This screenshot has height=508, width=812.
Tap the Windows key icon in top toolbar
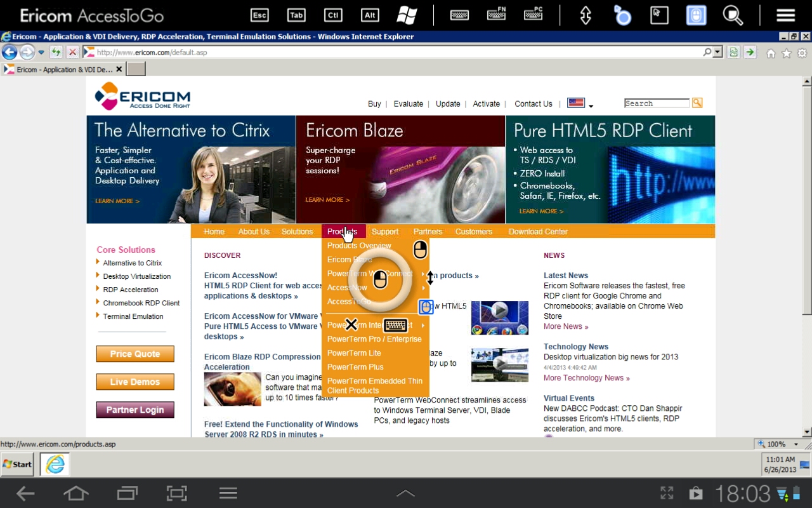407,15
